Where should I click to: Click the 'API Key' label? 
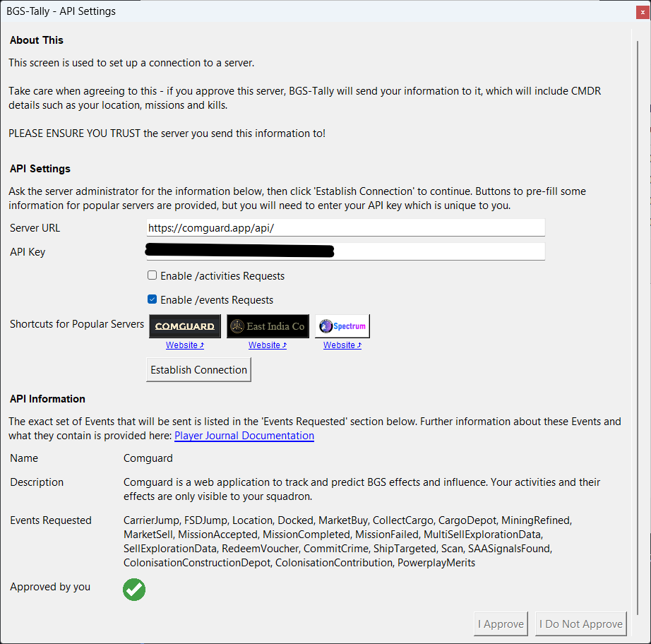[28, 252]
